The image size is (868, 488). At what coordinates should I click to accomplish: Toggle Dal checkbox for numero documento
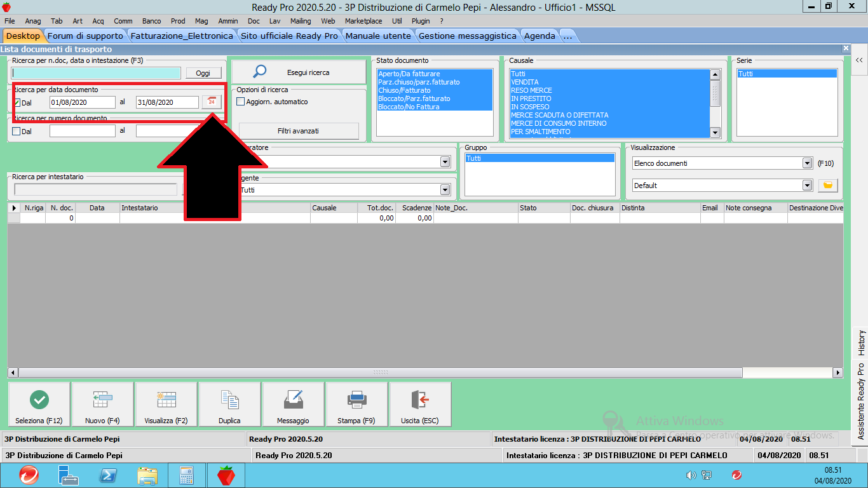tap(17, 131)
